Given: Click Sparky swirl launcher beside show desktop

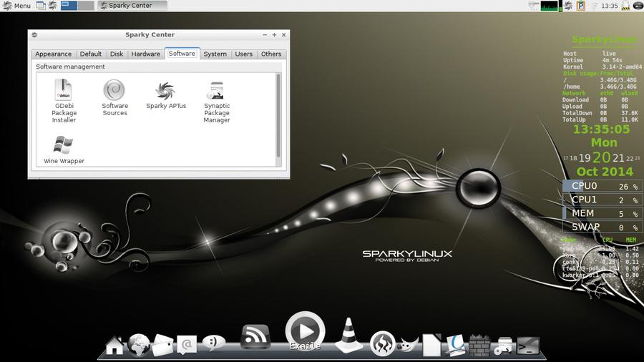Looking at the screenshot, I should coord(52,5).
